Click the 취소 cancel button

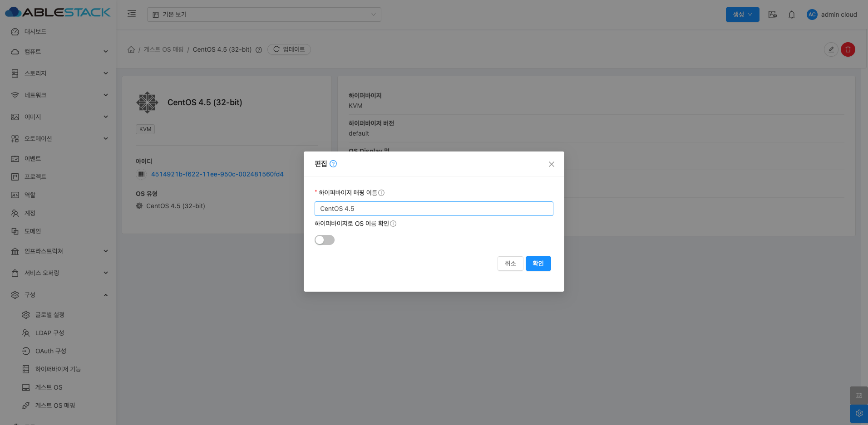[x=510, y=264]
